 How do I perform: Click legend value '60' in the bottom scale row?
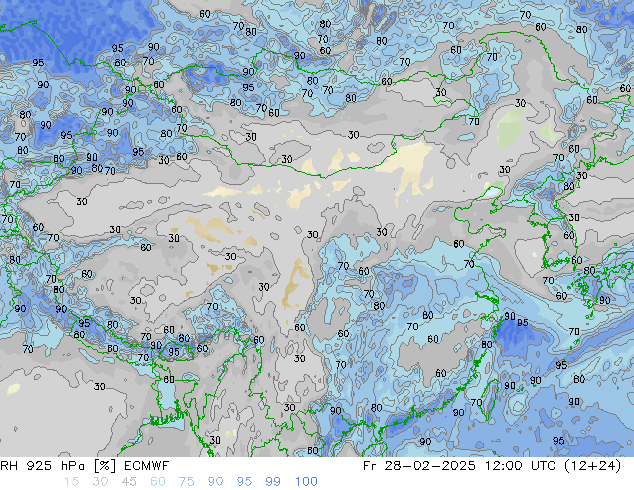[x=158, y=482]
